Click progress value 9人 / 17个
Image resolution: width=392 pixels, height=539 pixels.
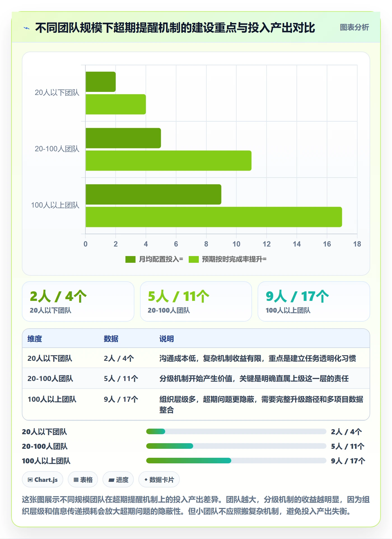pyautogui.click(x=348, y=461)
